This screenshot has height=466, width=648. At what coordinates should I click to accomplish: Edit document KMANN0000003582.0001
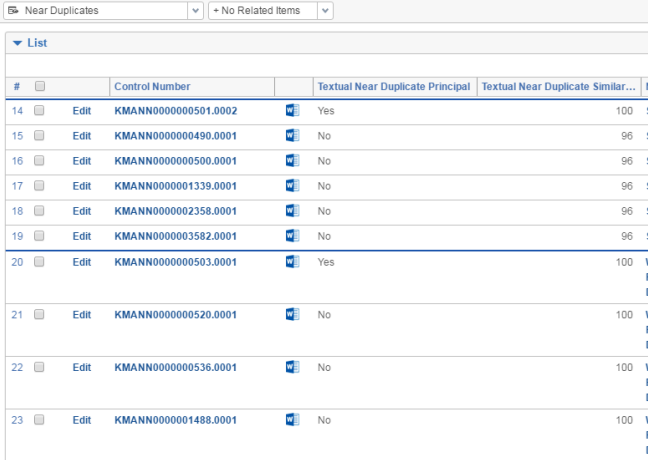(x=82, y=236)
